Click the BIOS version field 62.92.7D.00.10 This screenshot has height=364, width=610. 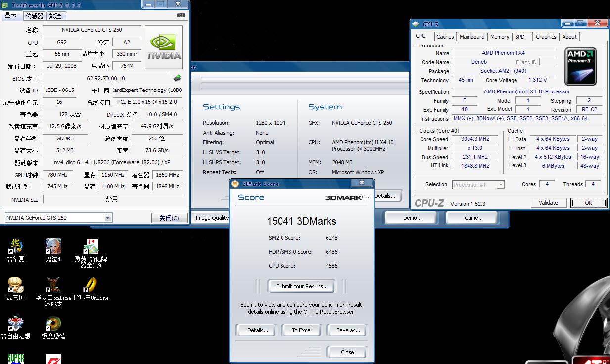tap(106, 78)
